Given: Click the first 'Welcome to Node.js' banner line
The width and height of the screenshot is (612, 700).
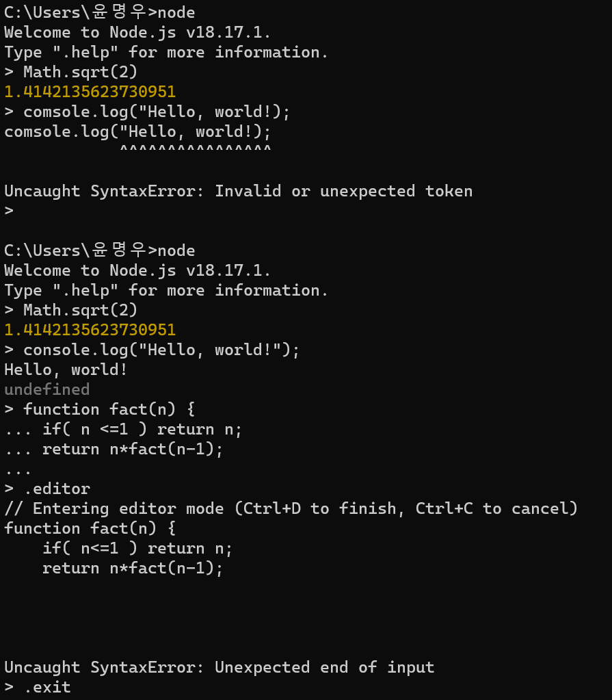Looking at the screenshot, I should click(137, 33).
